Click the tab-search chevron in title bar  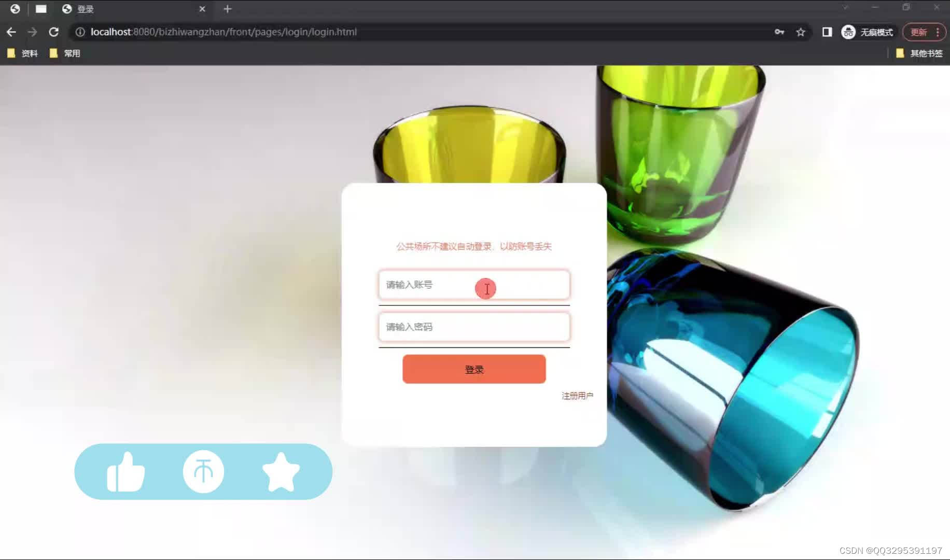click(x=845, y=7)
